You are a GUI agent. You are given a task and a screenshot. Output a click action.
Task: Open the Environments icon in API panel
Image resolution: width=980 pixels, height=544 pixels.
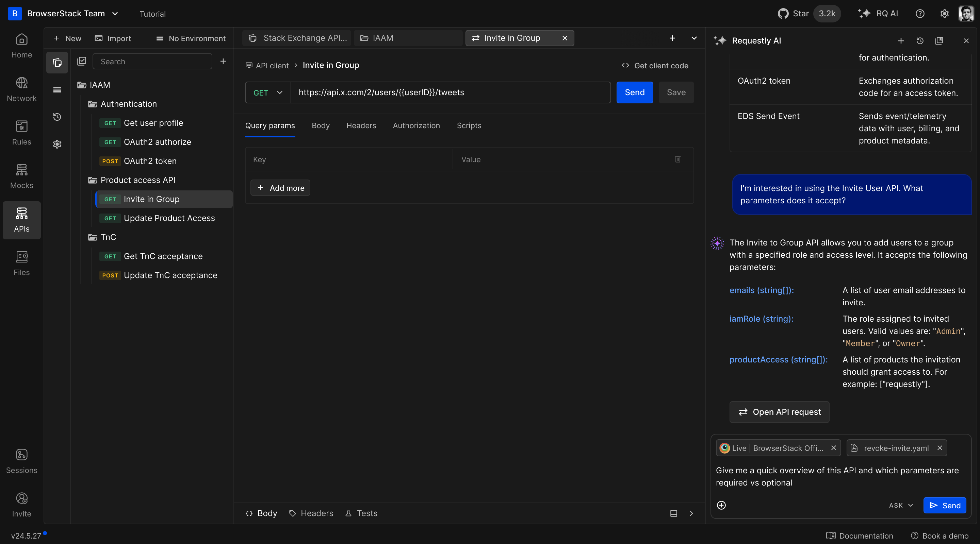click(57, 90)
